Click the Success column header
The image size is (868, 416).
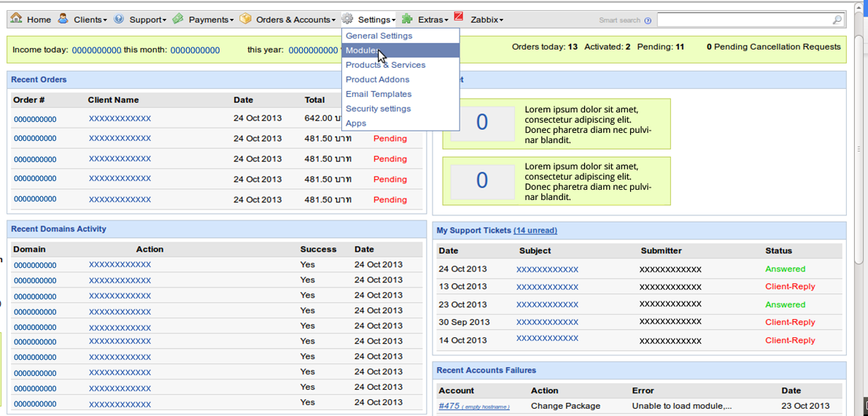pos(318,250)
